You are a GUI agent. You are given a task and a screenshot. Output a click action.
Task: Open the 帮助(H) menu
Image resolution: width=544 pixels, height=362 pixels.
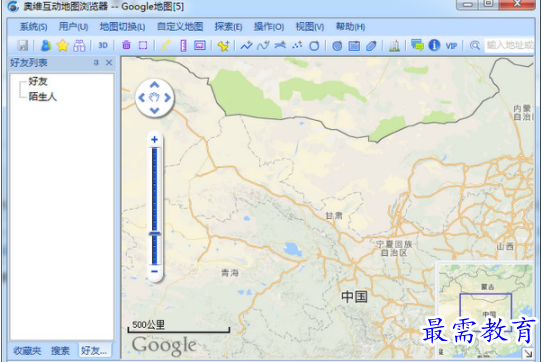[x=350, y=27]
